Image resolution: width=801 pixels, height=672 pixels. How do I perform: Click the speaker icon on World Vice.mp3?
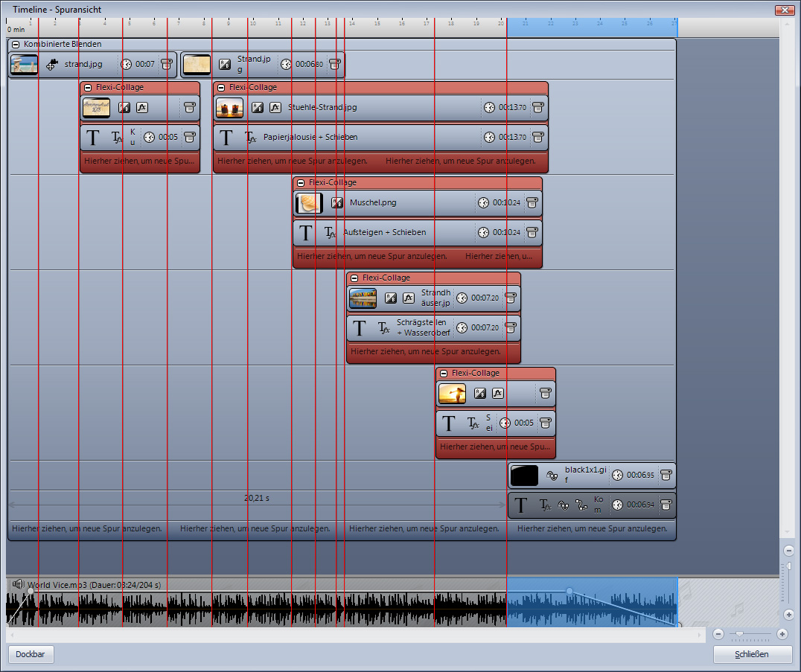(19, 585)
